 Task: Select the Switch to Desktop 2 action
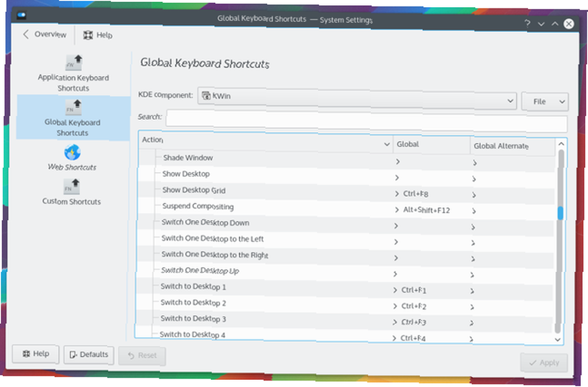[x=193, y=302]
